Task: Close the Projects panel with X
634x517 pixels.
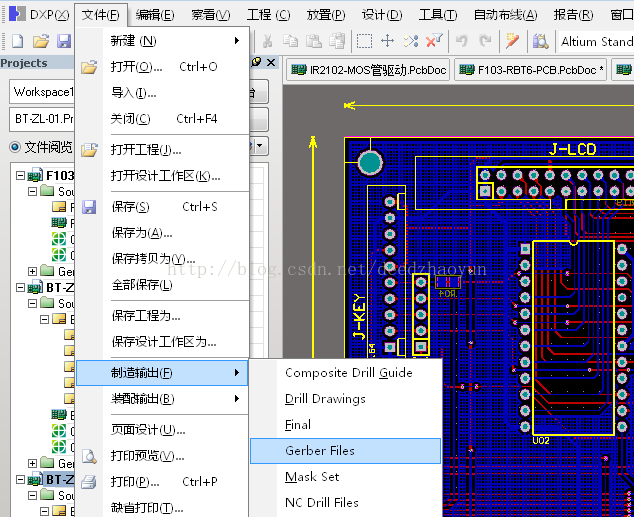Action: 271,62
